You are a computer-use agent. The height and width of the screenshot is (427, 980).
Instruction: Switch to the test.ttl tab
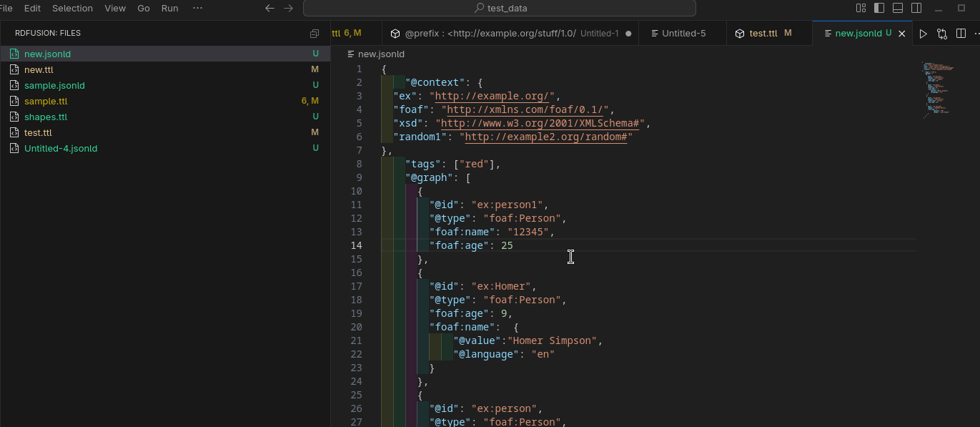pos(763,32)
